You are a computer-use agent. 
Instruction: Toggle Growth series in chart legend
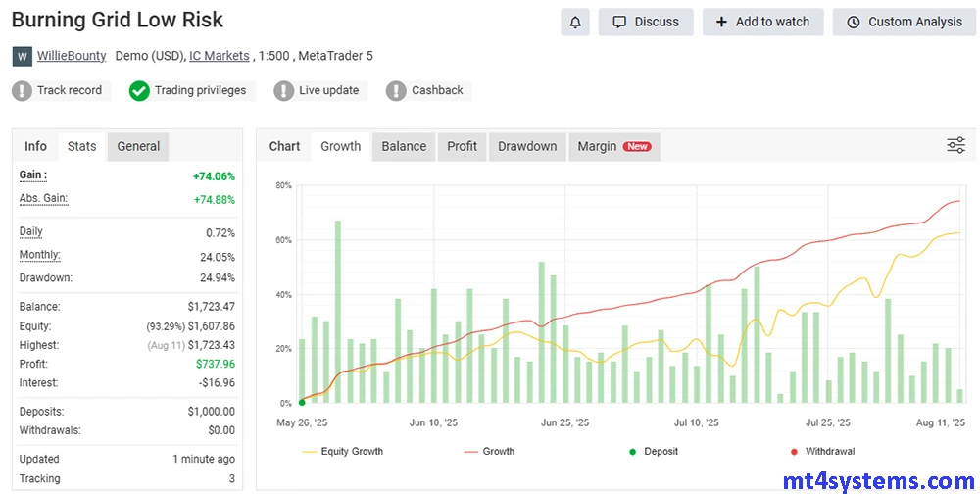tap(488, 452)
